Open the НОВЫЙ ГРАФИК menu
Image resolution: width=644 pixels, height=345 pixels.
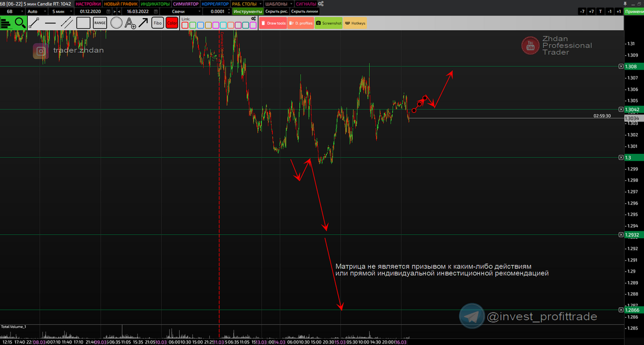pos(121,4)
